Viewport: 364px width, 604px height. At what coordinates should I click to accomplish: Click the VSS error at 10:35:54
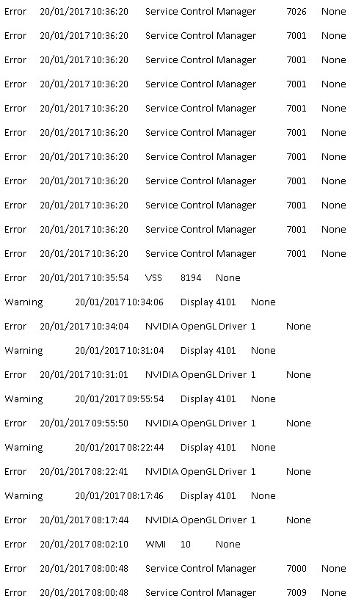pos(122,277)
